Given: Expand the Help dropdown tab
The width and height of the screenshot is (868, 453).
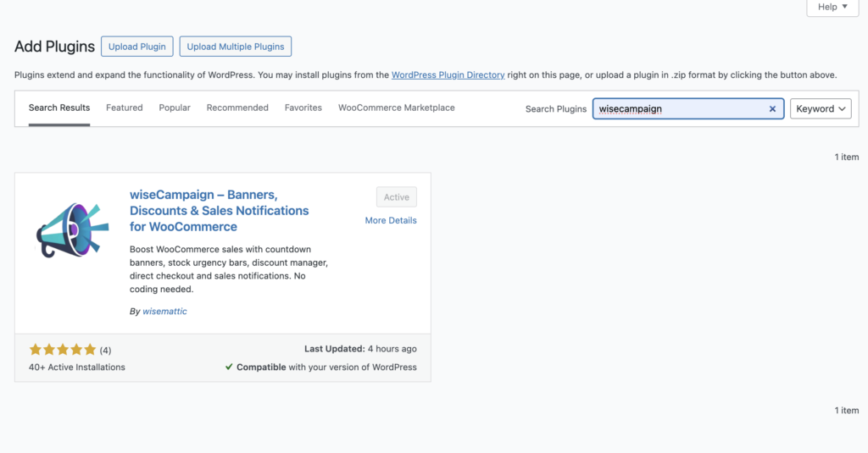Looking at the screenshot, I should coord(832,7).
